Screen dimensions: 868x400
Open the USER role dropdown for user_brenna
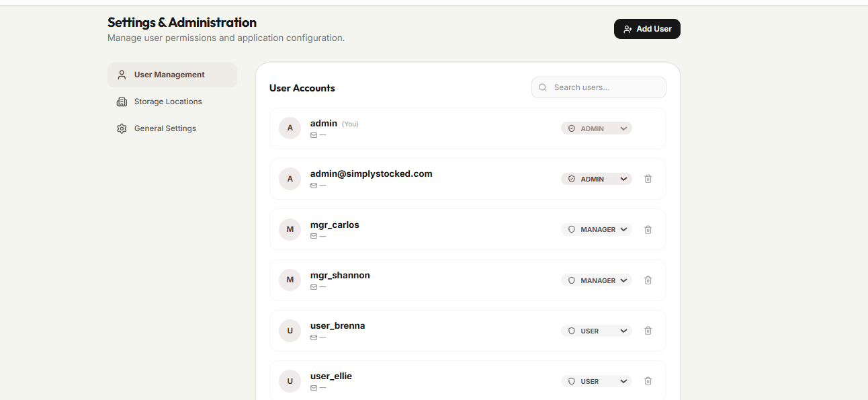(597, 331)
